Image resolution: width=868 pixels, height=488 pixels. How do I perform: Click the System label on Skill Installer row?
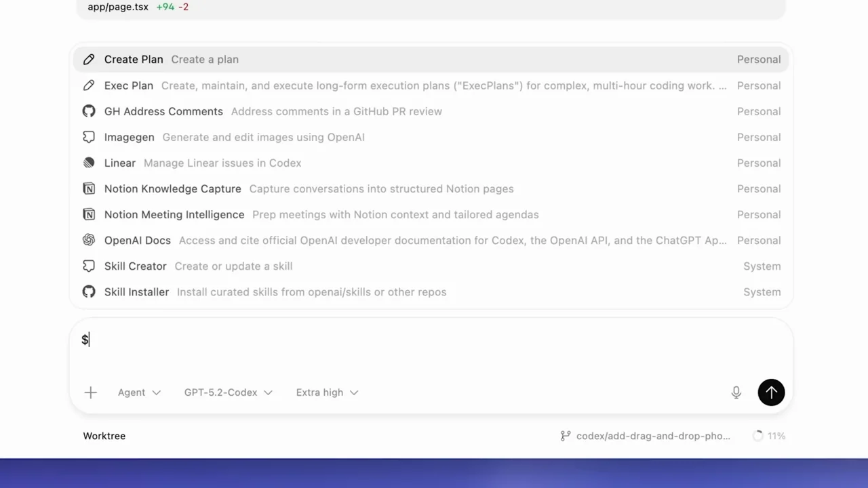click(762, 291)
